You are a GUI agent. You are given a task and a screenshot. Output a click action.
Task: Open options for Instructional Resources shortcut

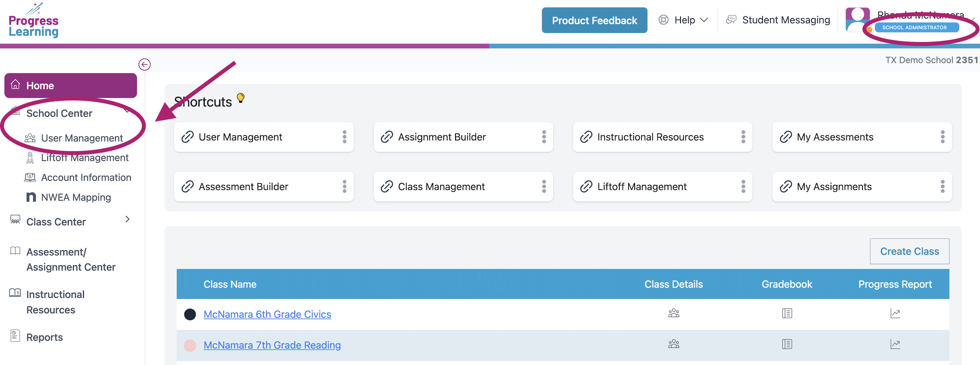[x=743, y=137]
